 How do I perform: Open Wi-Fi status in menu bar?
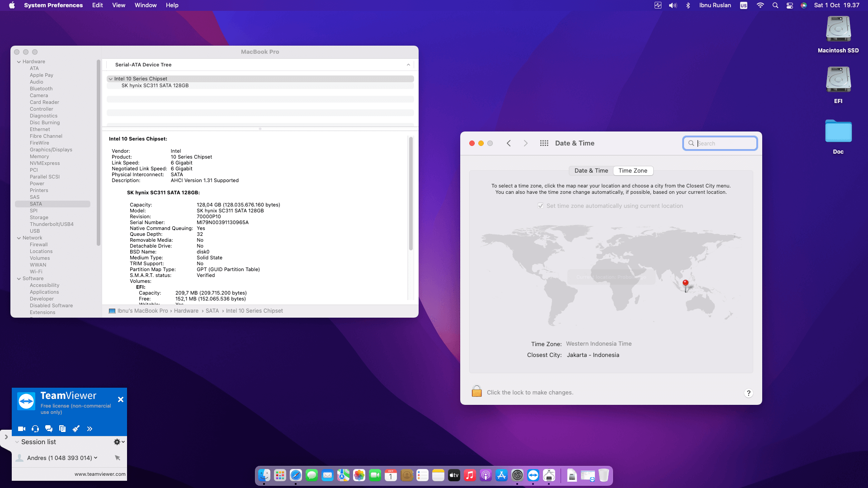click(760, 5)
